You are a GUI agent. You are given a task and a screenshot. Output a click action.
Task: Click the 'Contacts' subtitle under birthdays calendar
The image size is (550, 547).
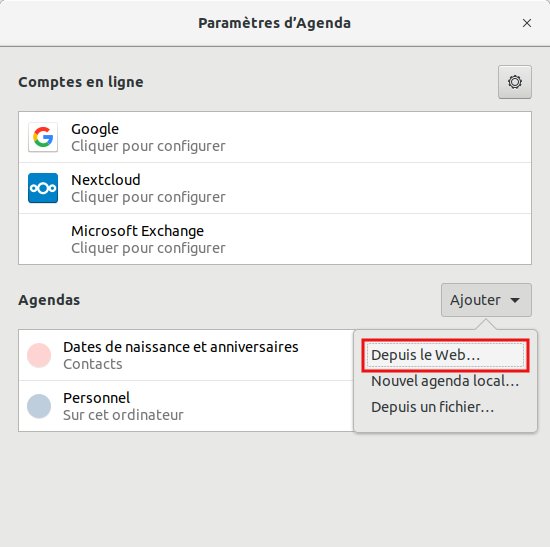tap(93, 364)
